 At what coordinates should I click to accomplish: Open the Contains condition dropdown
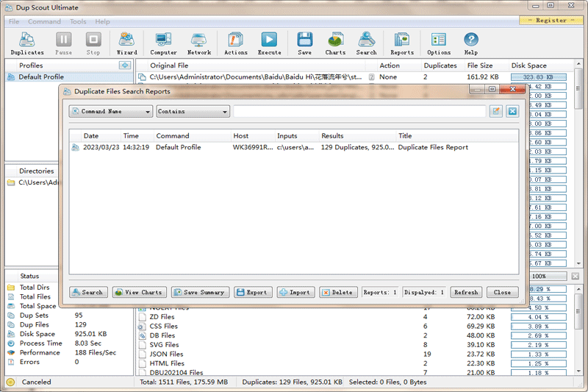point(193,111)
